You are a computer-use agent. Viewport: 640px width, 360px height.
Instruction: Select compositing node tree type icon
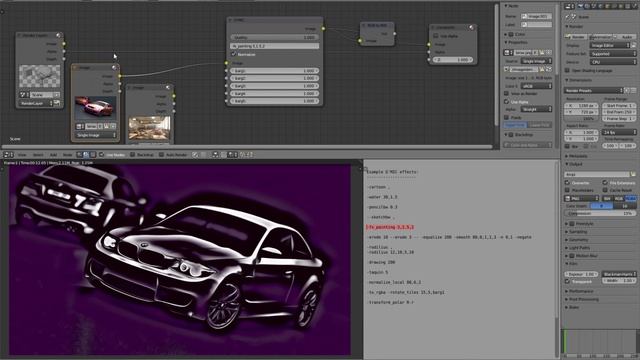[87, 155]
